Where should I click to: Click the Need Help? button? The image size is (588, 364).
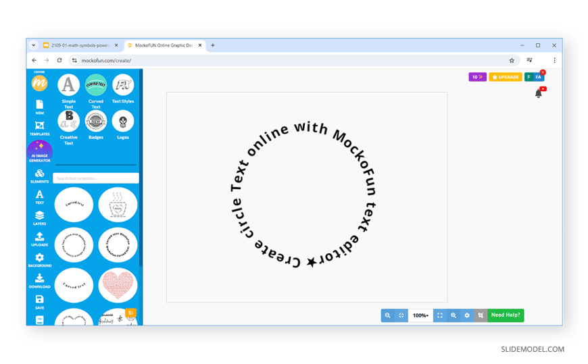506,315
